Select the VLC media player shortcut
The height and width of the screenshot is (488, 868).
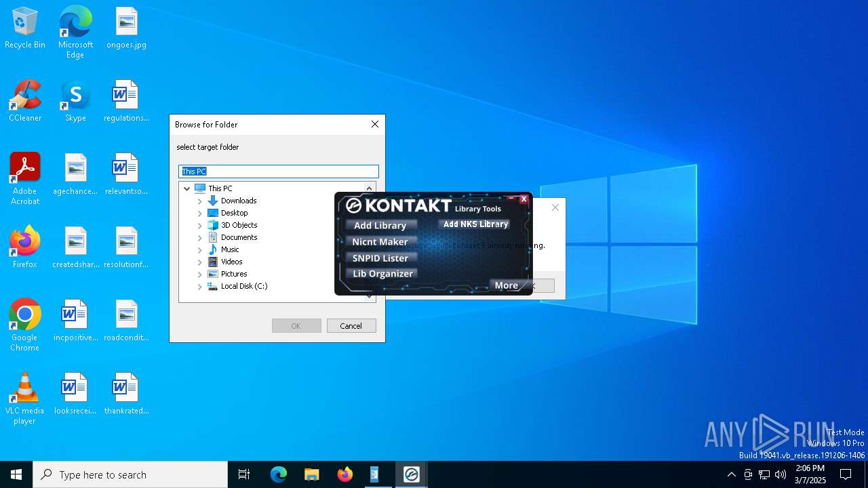[25, 399]
